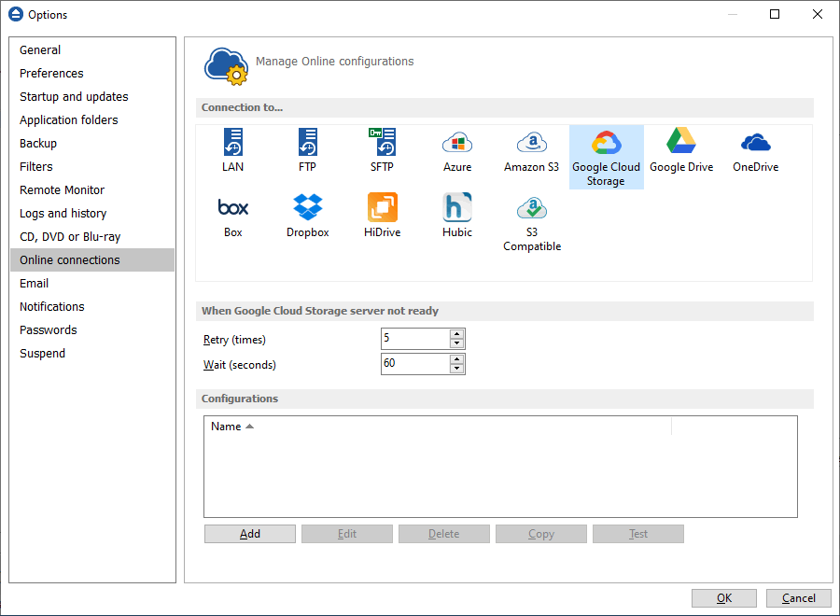The width and height of the screenshot is (840, 616).
Task: Open the Backup options
Action: [x=92, y=143]
